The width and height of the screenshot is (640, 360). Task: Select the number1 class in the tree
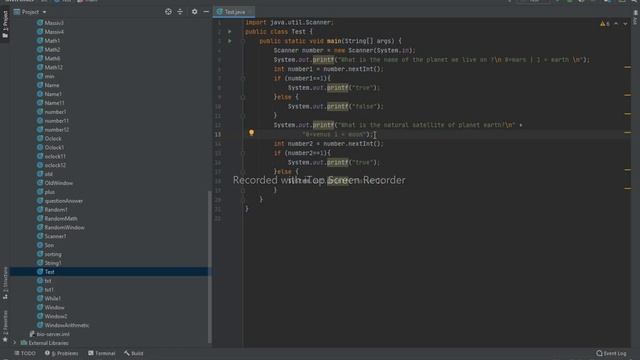[55, 112]
